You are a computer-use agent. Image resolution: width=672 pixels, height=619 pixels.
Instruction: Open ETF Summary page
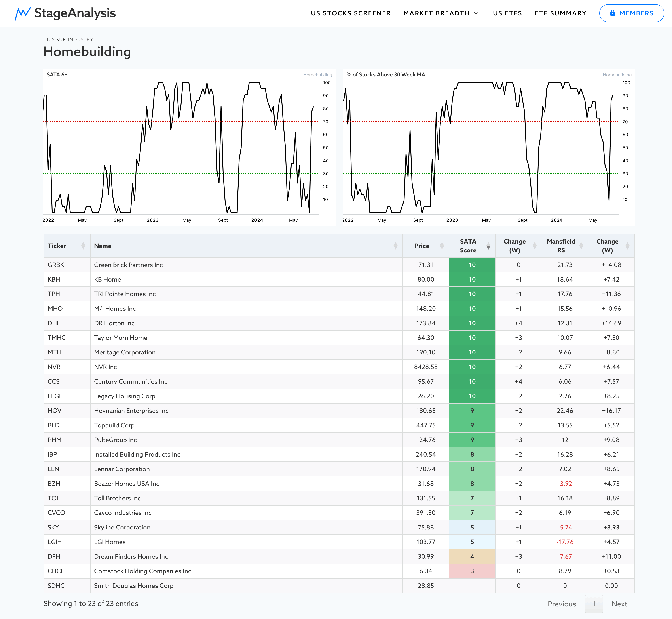pyautogui.click(x=560, y=13)
